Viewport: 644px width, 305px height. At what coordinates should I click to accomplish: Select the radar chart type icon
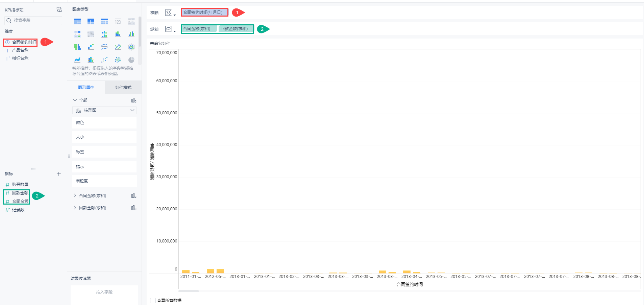(131, 47)
